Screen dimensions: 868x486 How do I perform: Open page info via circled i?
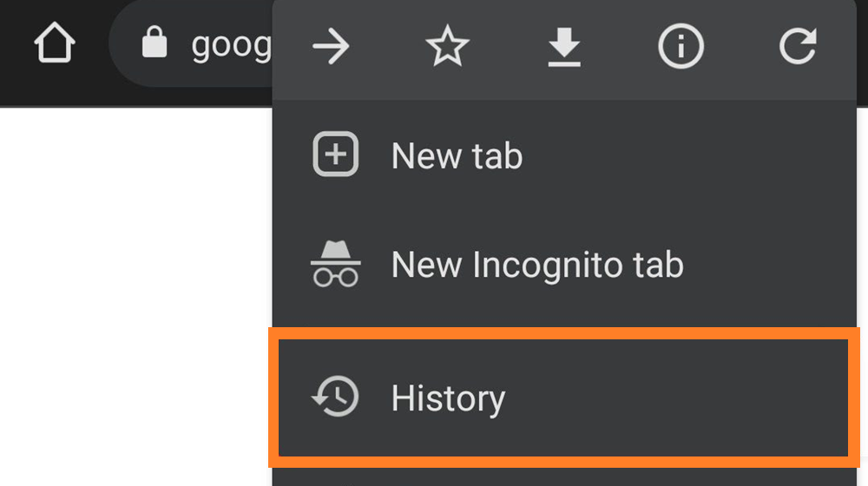(681, 47)
